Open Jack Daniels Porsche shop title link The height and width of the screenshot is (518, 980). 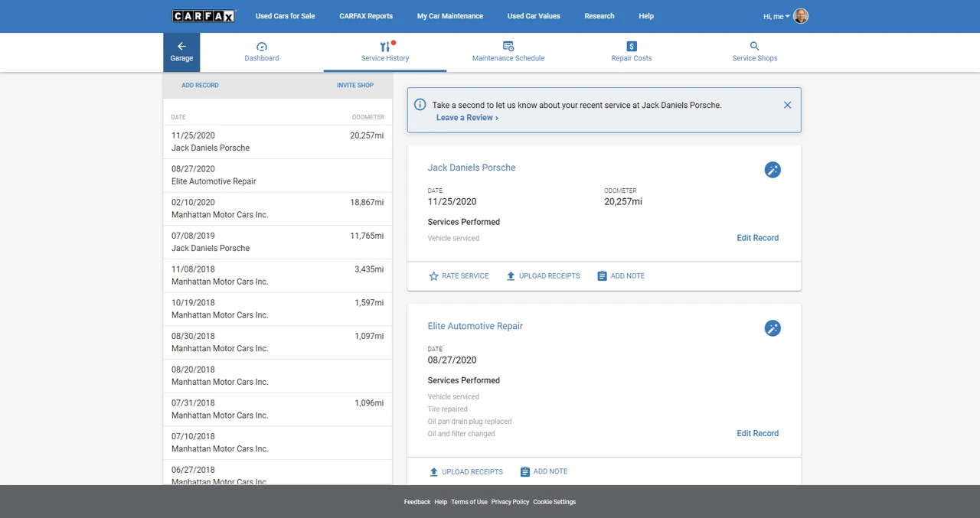click(472, 168)
